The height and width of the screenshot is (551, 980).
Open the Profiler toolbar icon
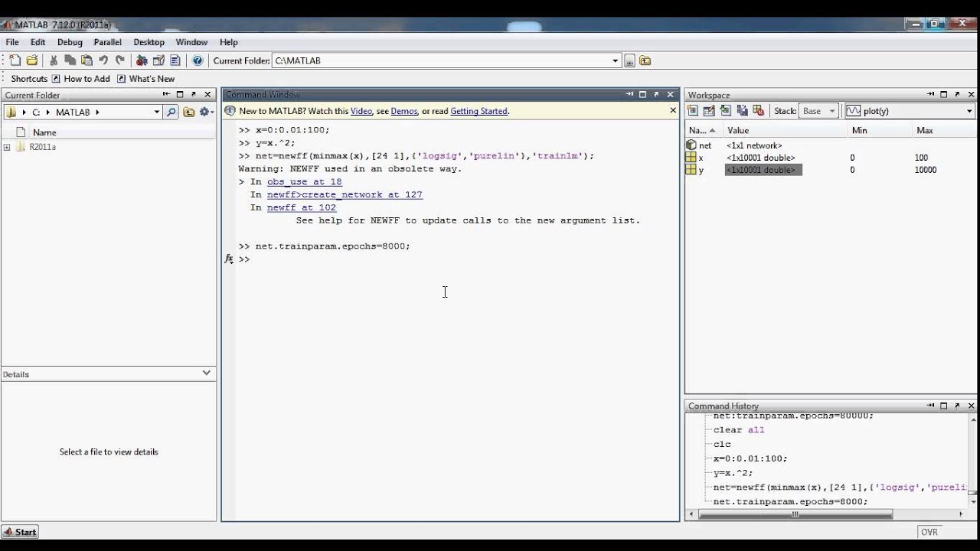(x=175, y=60)
